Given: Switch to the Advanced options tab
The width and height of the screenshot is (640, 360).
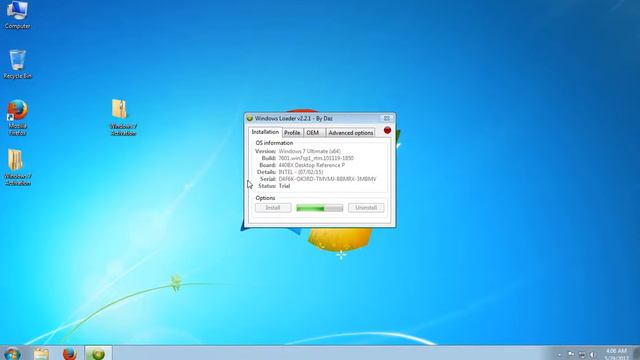Looking at the screenshot, I should 351,133.
